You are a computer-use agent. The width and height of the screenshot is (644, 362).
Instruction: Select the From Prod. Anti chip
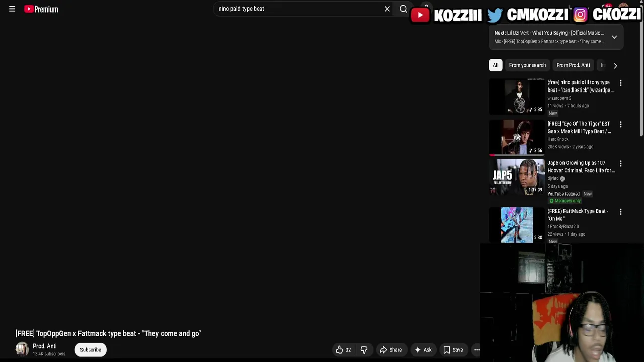[x=573, y=65]
